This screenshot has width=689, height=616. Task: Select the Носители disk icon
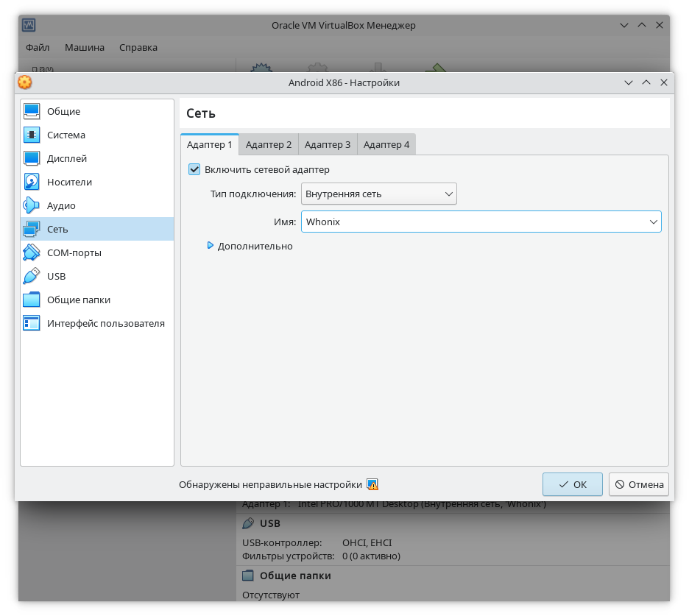pos(32,183)
